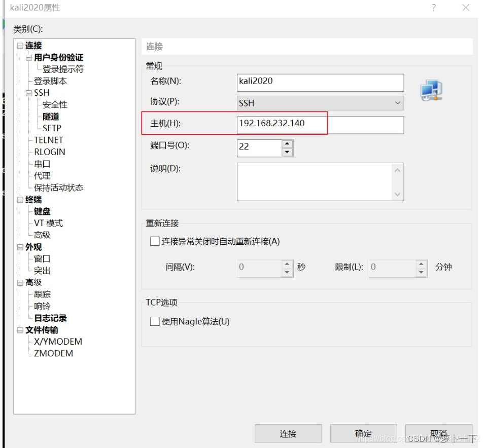Toggle the Use Nagle algorithm checkbox
Image resolution: width=485 pixels, height=448 pixels.
click(155, 321)
